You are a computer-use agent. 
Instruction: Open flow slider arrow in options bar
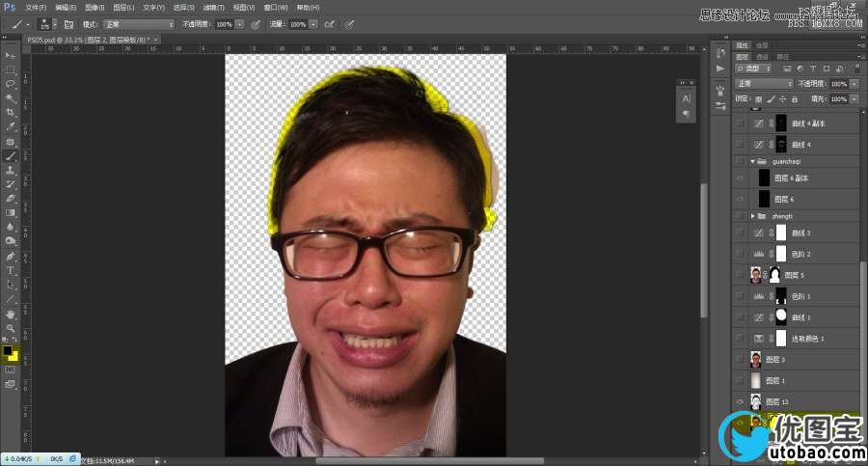tap(313, 24)
